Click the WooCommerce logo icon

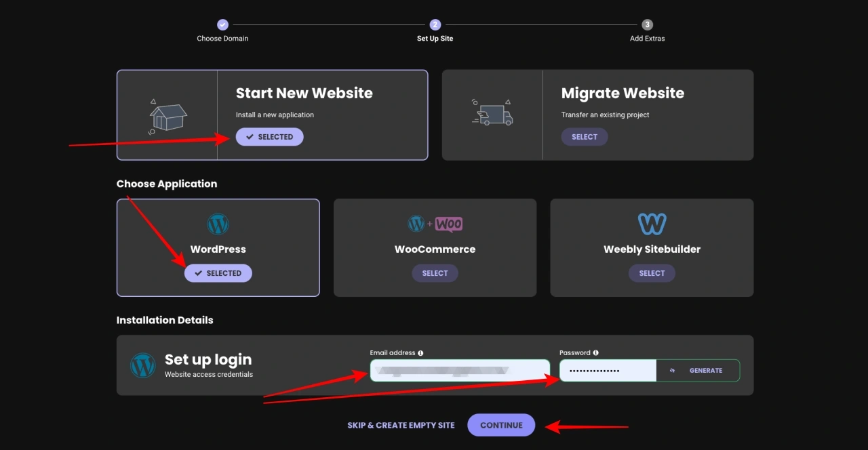[435, 224]
